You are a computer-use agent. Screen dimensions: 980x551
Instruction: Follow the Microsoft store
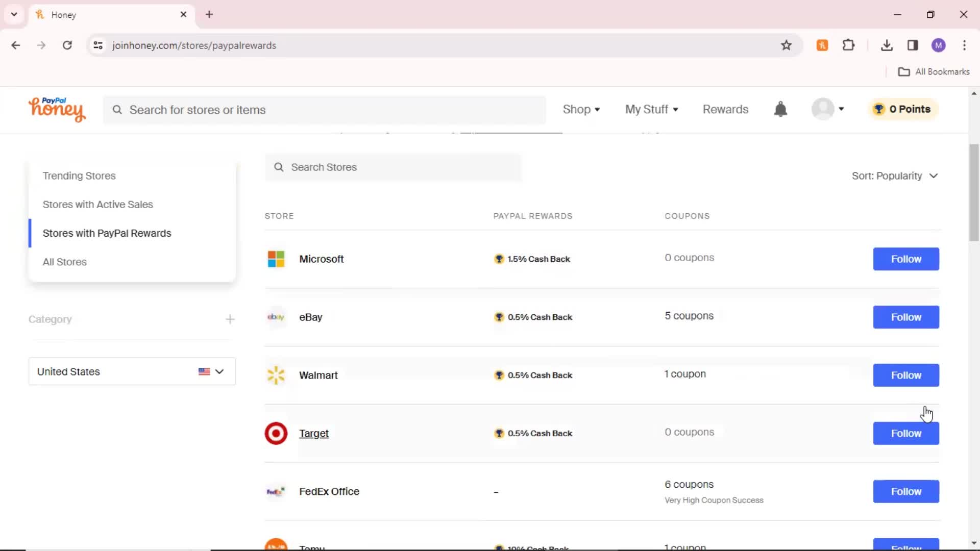pos(906,259)
